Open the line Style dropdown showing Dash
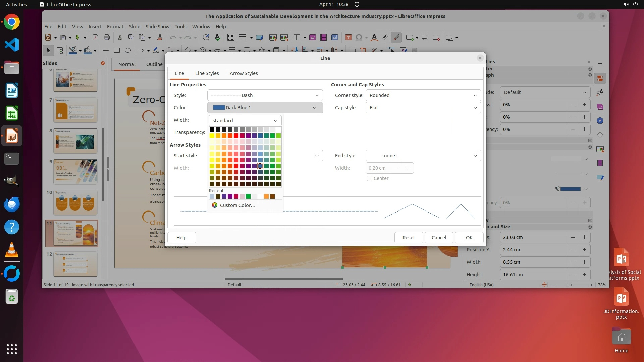 click(x=265, y=95)
